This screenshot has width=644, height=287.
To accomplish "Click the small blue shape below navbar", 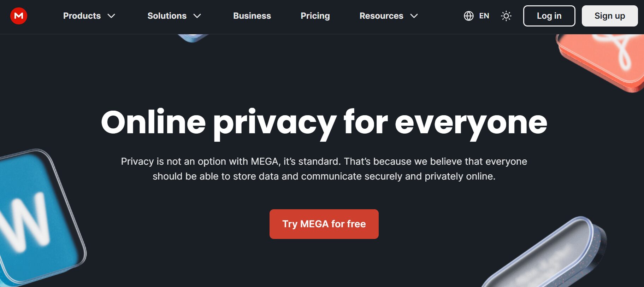I will (x=193, y=37).
